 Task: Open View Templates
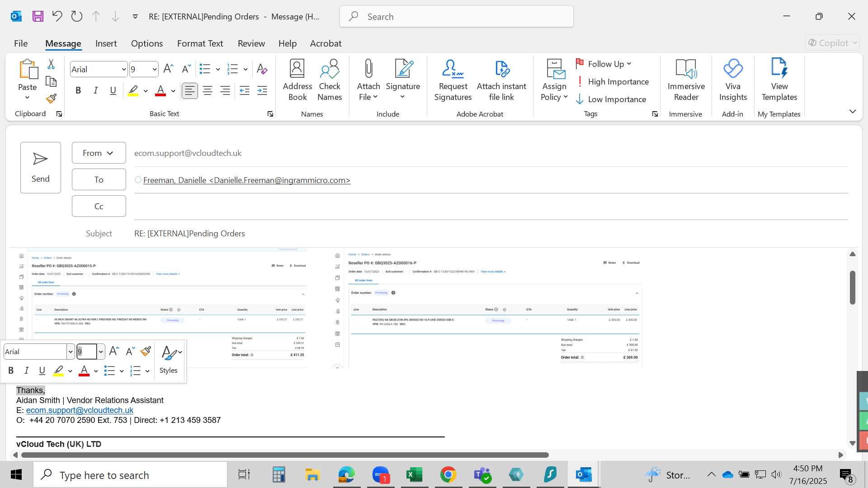(x=779, y=80)
